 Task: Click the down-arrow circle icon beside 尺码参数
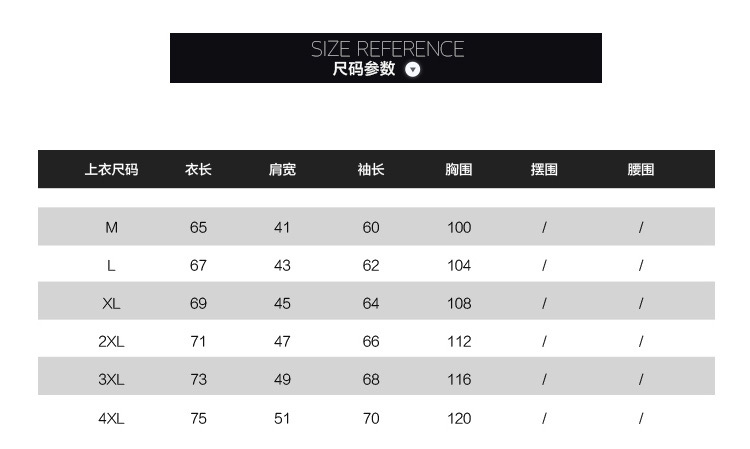(412, 70)
